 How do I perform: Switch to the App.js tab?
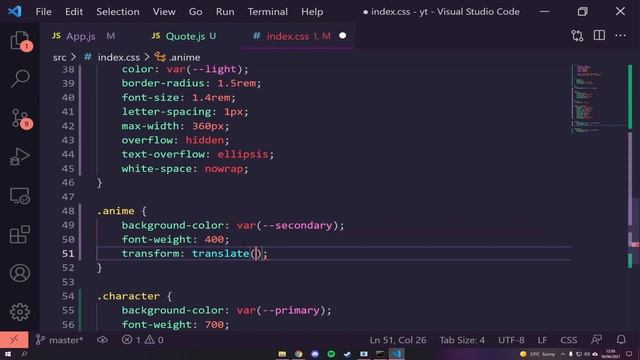(84, 36)
